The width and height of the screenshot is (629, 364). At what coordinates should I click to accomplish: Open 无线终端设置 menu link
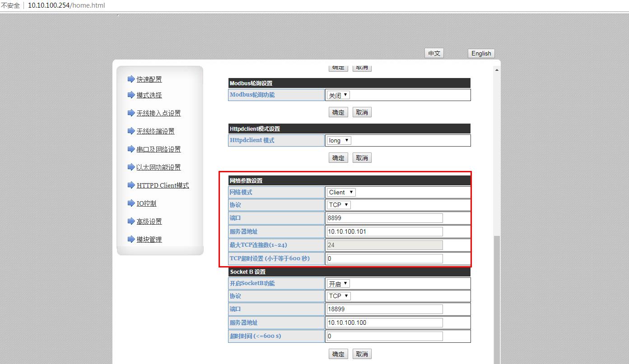(155, 131)
